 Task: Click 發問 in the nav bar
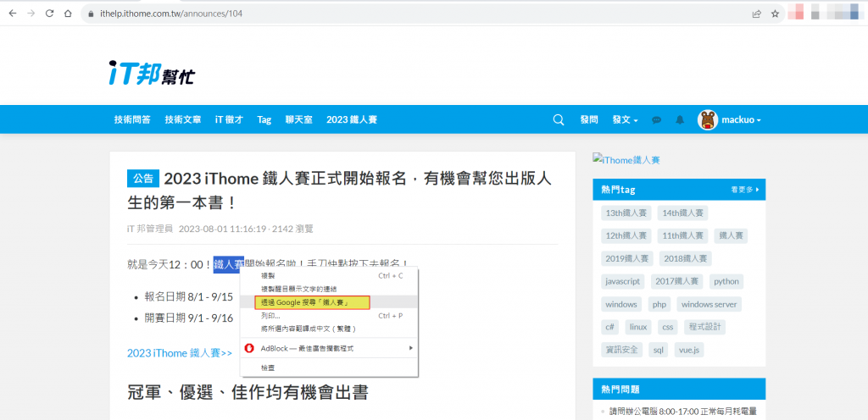coord(589,119)
